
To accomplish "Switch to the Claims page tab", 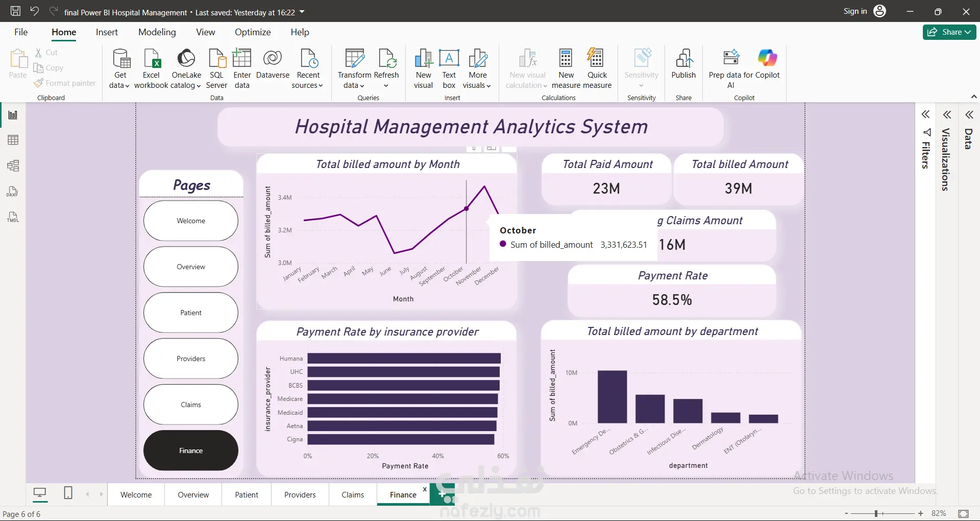I will [x=353, y=494].
